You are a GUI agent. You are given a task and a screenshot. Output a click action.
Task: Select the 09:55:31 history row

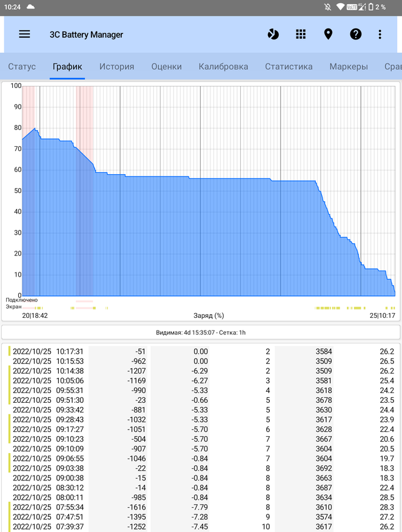click(x=201, y=390)
